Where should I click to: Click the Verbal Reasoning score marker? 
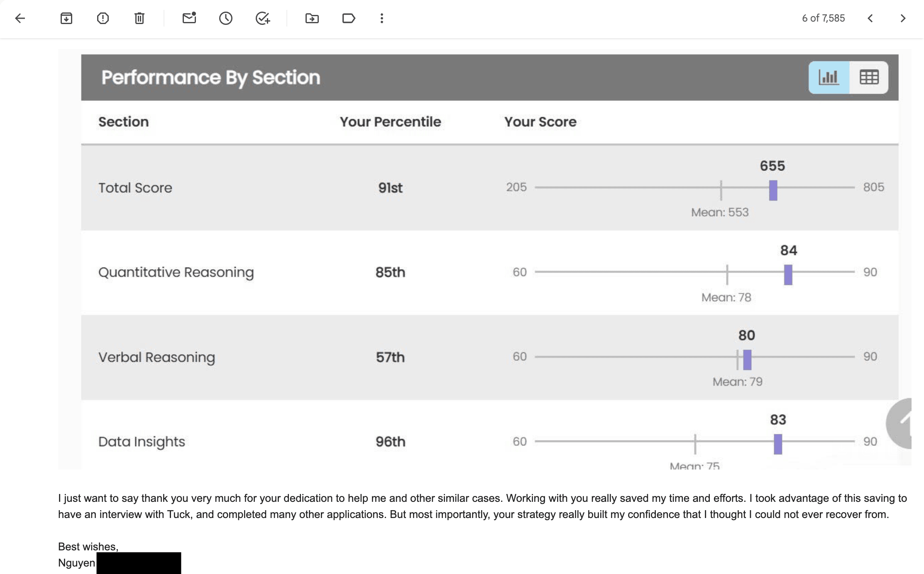click(747, 360)
